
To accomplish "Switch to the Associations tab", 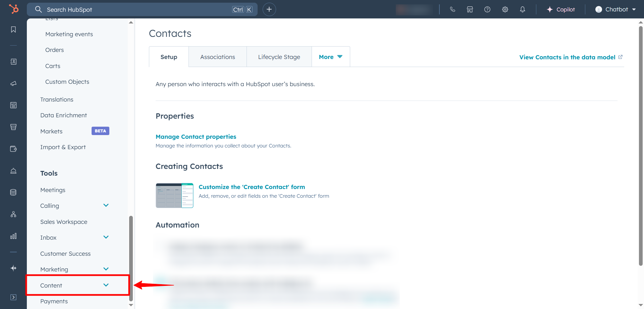I will pos(218,57).
